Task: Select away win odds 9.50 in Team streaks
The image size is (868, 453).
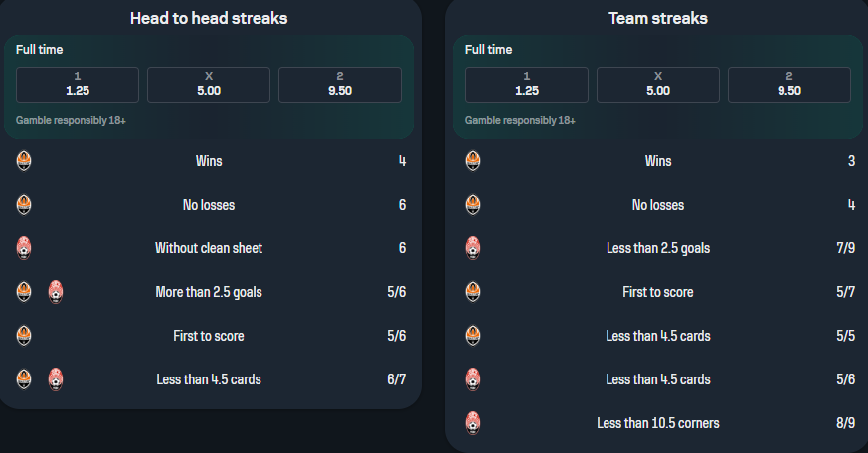Action: (x=789, y=84)
